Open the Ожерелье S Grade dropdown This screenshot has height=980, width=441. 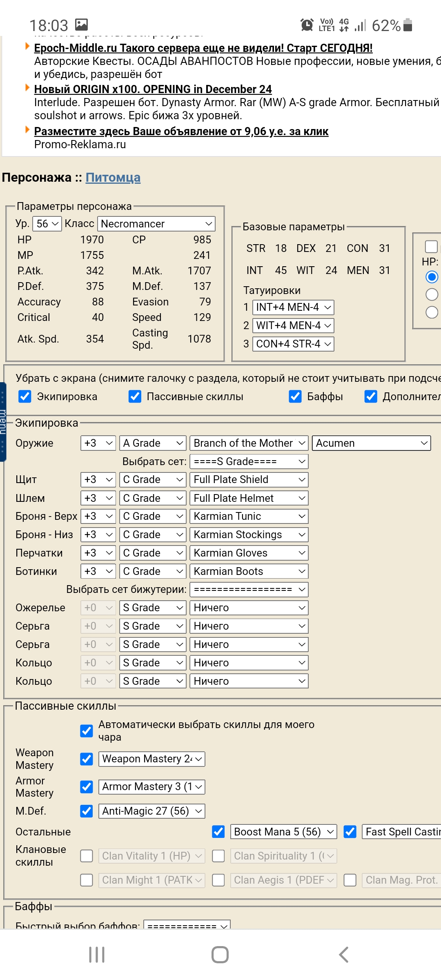coord(153,608)
